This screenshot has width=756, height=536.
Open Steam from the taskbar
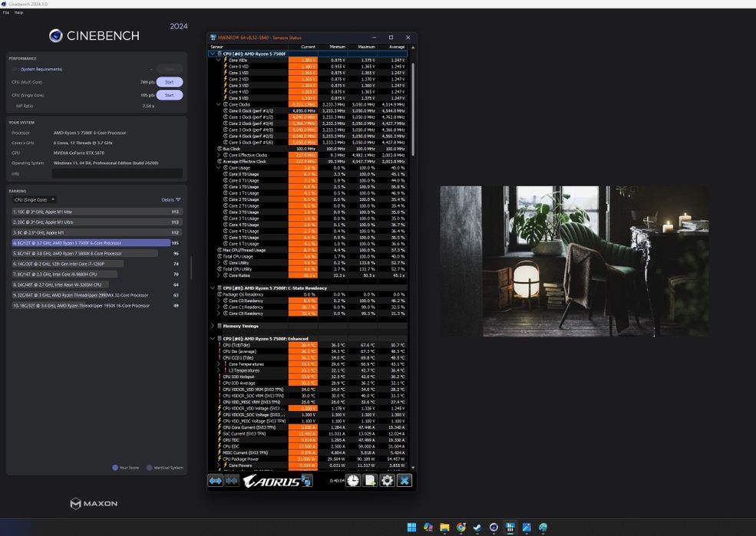pyautogui.click(x=477, y=528)
